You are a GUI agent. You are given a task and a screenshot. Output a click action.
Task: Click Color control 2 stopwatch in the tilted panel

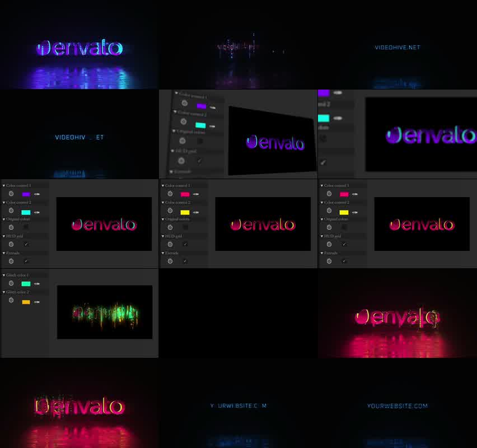point(184,122)
